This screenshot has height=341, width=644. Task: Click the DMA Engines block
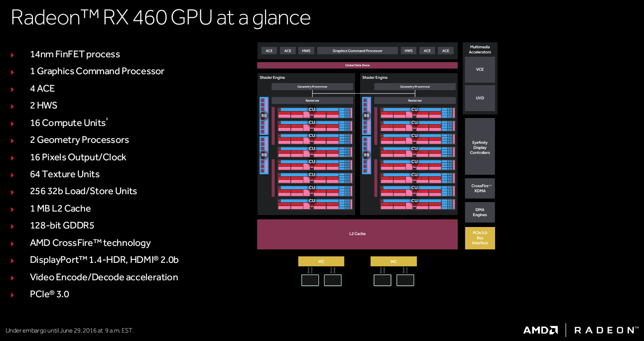(x=480, y=212)
